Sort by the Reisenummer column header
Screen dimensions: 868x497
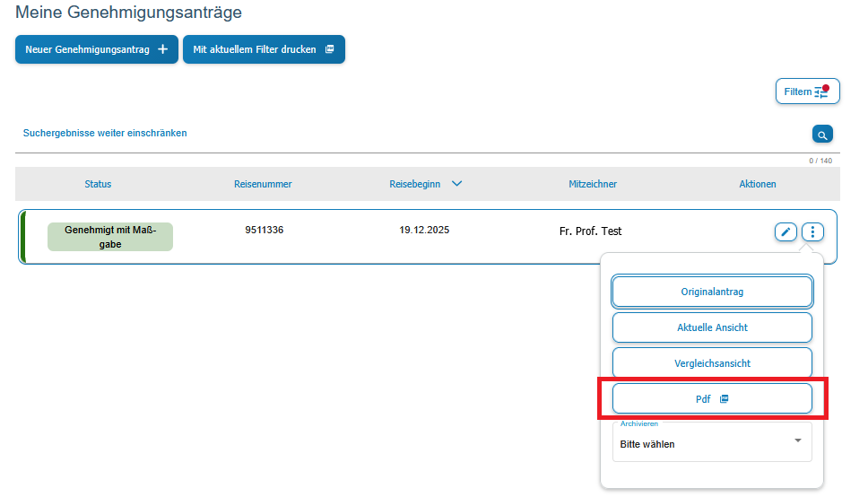[263, 184]
